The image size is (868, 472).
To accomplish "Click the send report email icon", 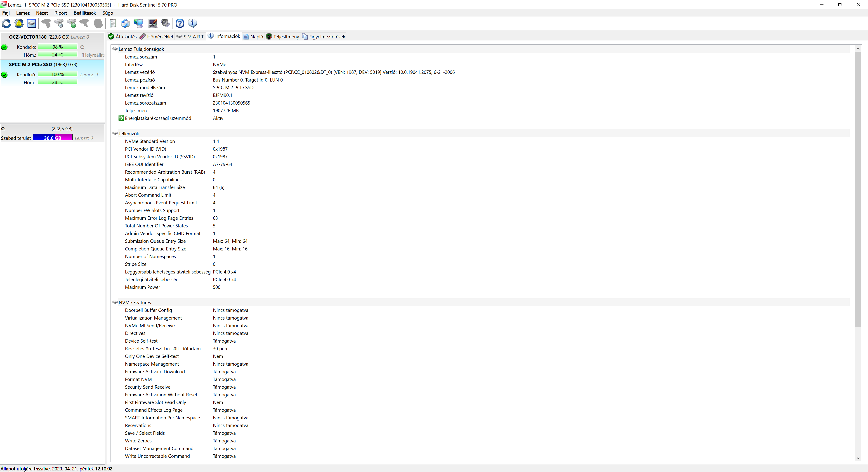I will (125, 23).
